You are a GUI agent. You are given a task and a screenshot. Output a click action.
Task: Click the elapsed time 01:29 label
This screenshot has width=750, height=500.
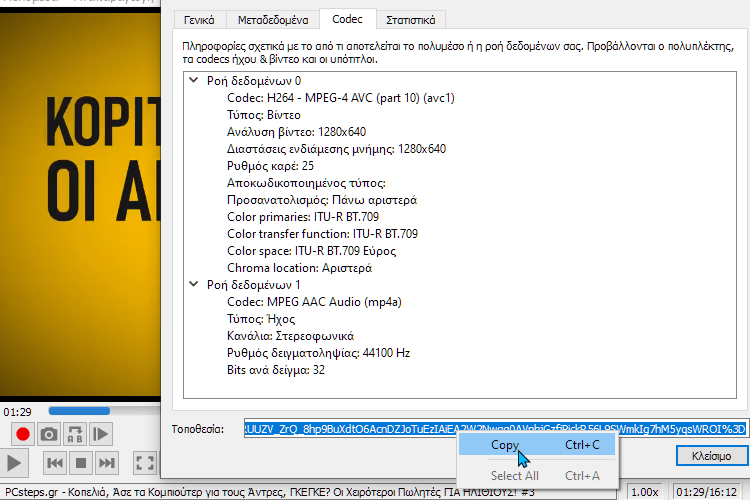17,412
